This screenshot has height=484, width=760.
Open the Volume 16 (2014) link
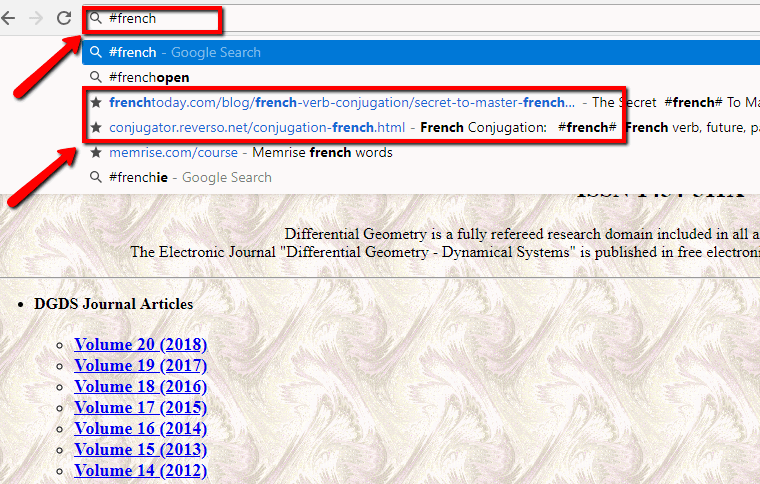coord(141,429)
